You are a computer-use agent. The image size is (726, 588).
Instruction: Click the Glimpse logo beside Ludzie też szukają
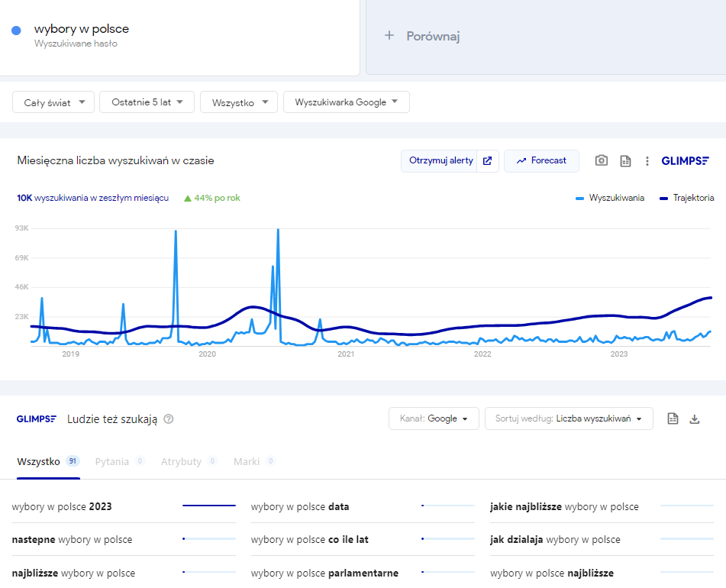(36, 419)
